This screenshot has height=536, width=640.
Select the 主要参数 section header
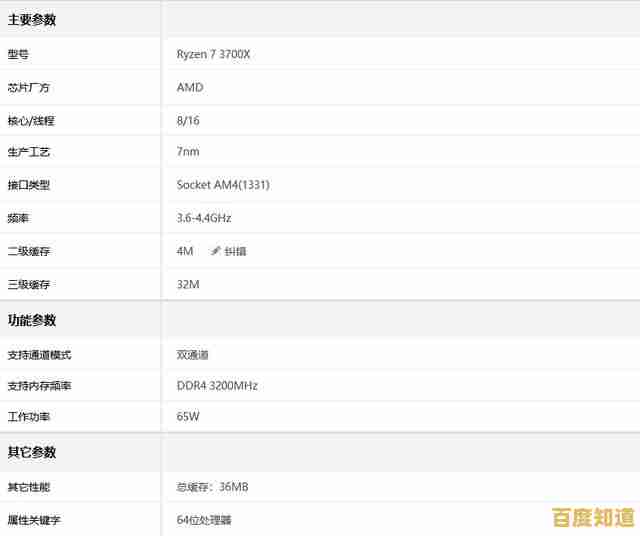click(32, 20)
